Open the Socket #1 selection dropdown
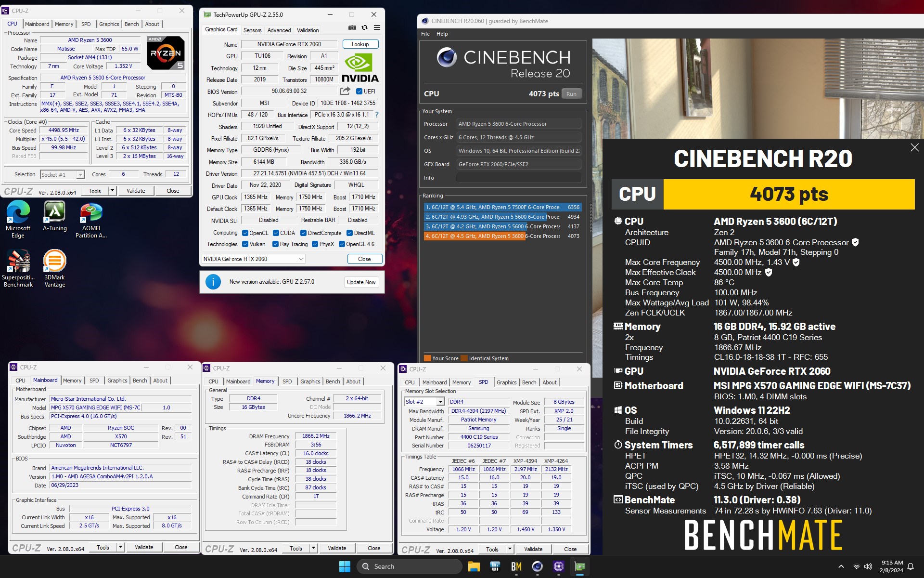The width and height of the screenshot is (924, 578). click(x=62, y=174)
